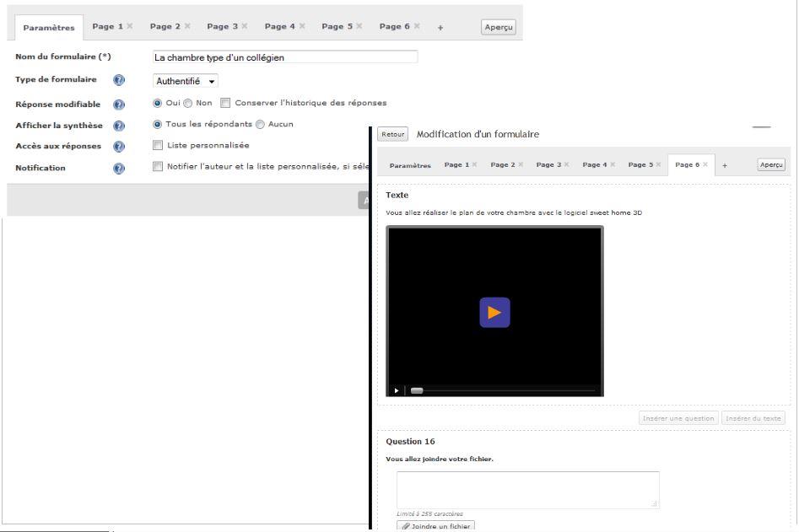Click help icon beside Afficher la synthèse

119,126
